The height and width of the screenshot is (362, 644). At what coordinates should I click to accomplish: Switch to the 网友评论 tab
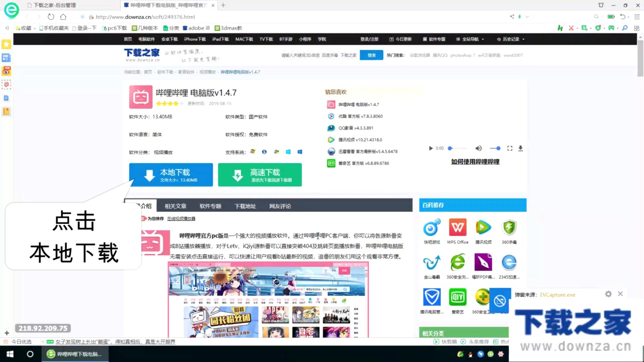[x=280, y=206]
